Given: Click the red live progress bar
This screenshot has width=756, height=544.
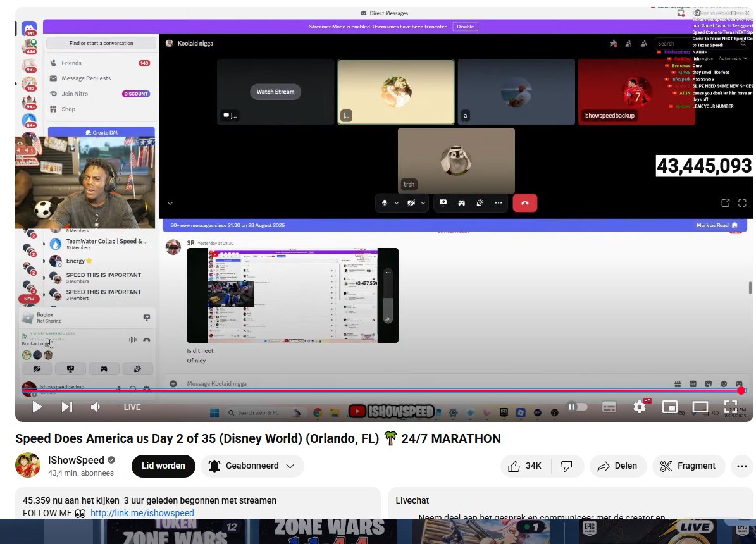Looking at the screenshot, I should (383, 391).
